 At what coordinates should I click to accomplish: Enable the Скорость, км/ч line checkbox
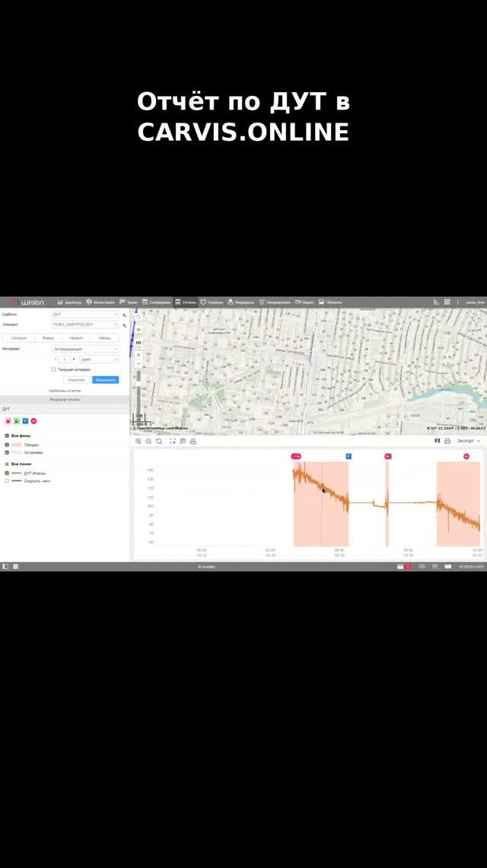[7, 481]
